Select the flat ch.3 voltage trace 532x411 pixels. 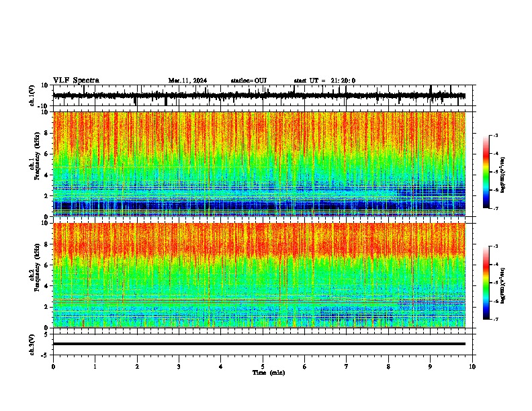point(259,344)
